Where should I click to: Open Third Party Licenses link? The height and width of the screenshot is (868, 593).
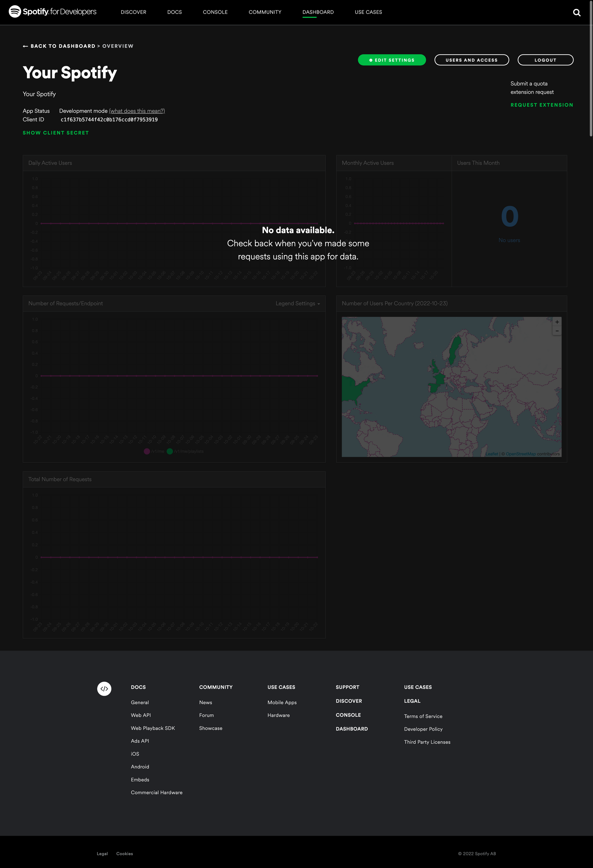pyautogui.click(x=427, y=742)
